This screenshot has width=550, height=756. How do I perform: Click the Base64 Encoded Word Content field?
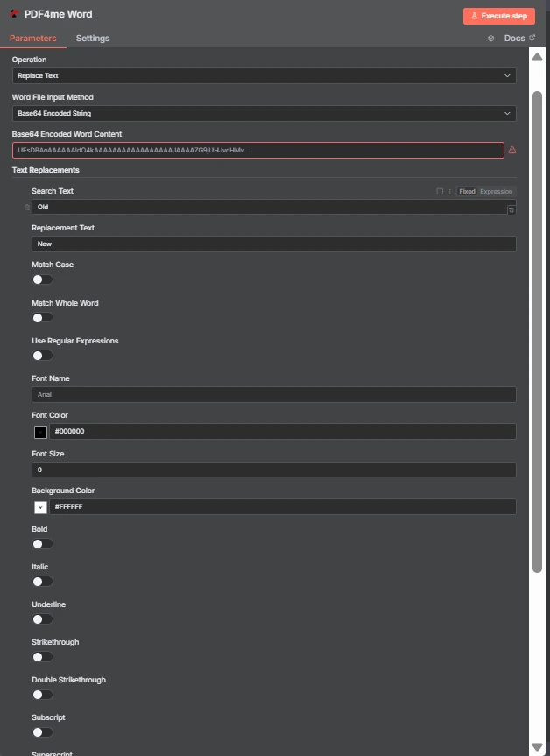pos(258,150)
